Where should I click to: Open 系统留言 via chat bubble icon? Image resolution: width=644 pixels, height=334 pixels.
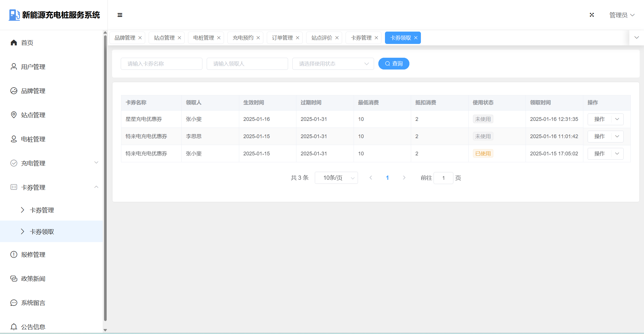14,303
